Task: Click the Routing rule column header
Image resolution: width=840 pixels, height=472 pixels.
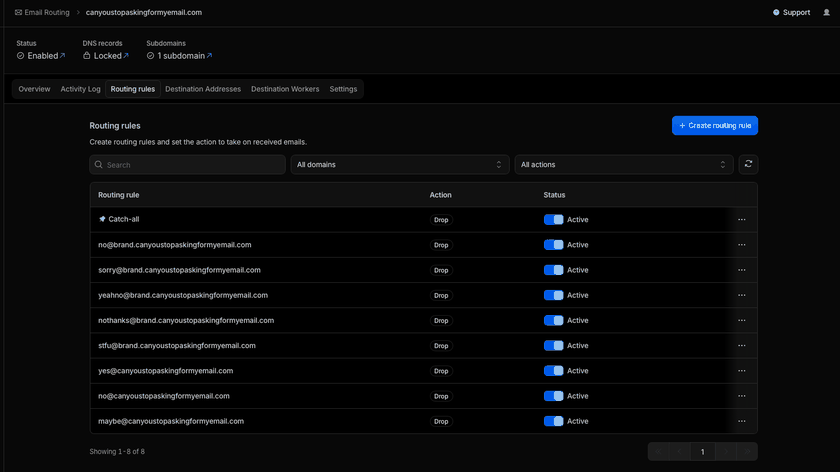Action: (x=118, y=195)
